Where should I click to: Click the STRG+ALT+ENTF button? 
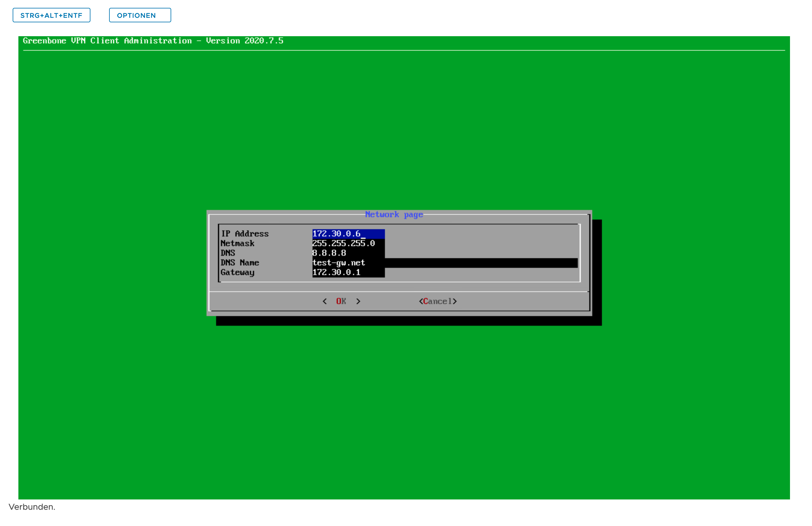52,15
